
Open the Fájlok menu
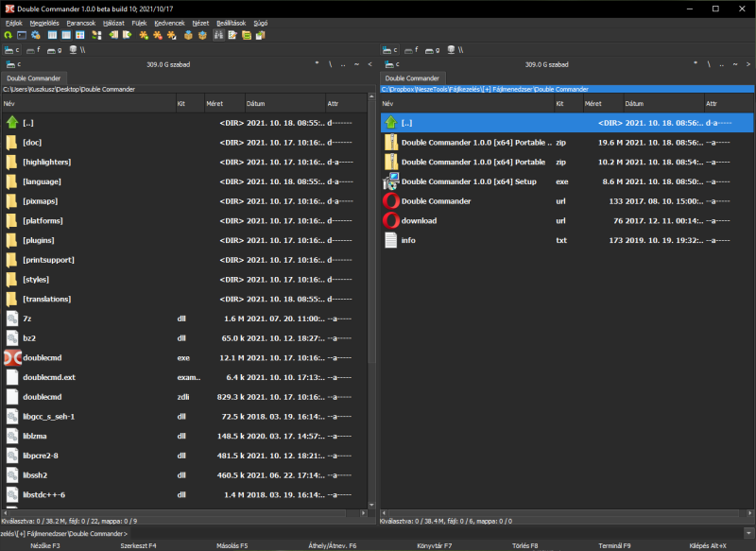tap(14, 23)
